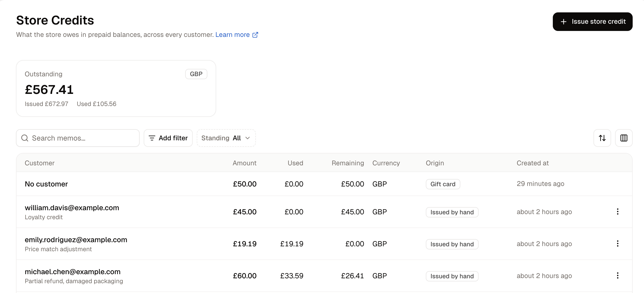Click the external link icon beside Learn more

click(x=255, y=35)
